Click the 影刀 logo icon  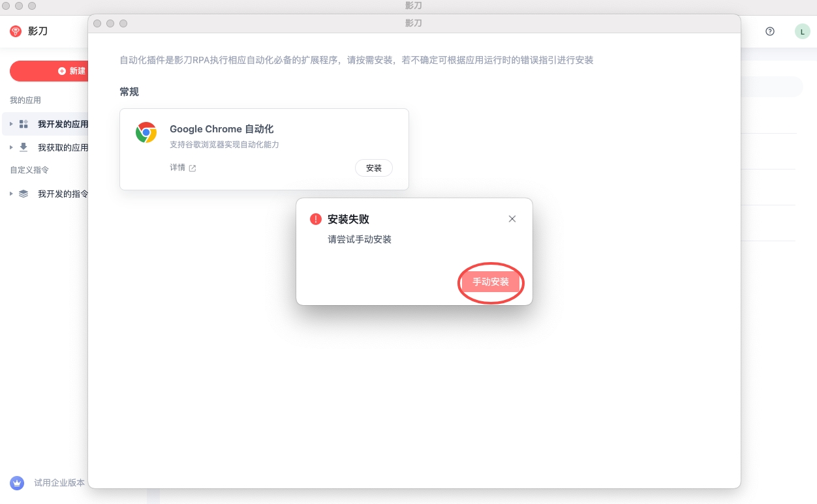point(16,31)
